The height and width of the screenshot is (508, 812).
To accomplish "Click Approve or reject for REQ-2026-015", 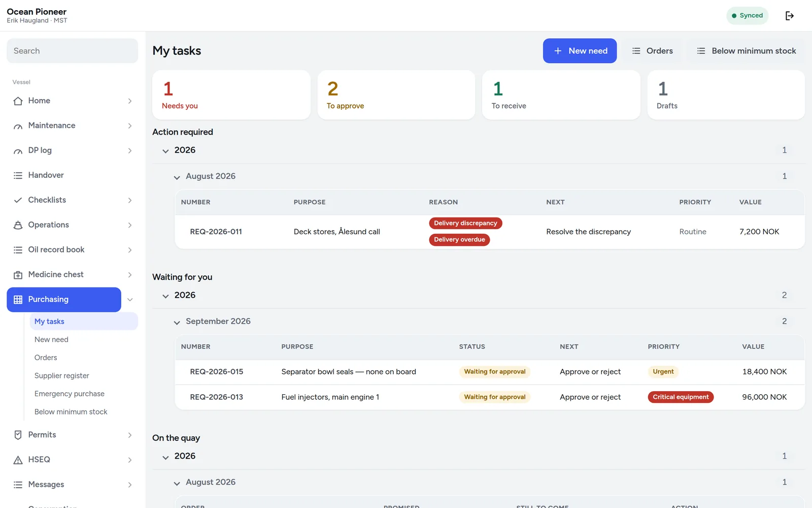I will [x=590, y=372].
